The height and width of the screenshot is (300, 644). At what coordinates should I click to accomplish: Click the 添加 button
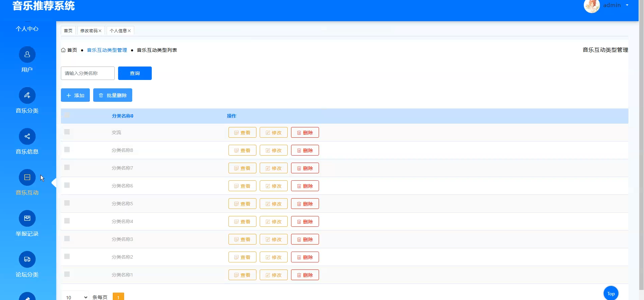[x=75, y=95]
